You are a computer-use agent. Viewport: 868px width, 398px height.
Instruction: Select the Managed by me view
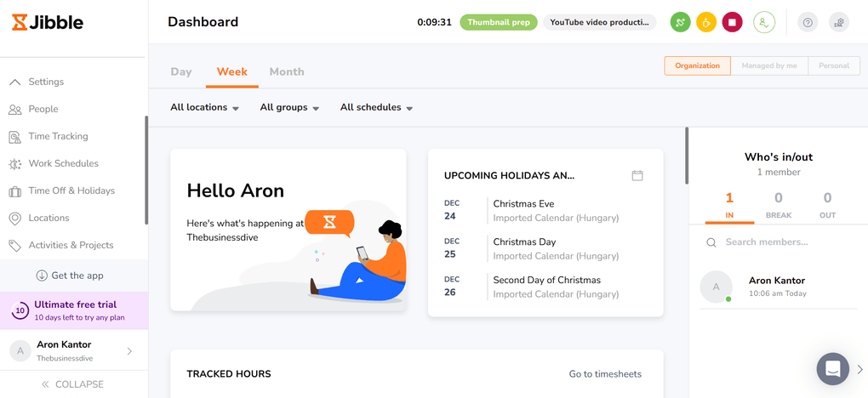click(x=769, y=65)
